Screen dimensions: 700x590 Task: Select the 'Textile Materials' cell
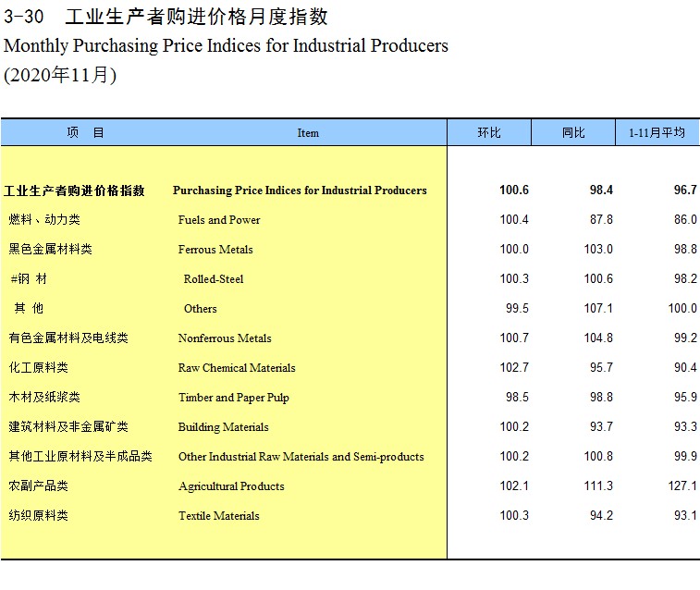click(x=219, y=516)
